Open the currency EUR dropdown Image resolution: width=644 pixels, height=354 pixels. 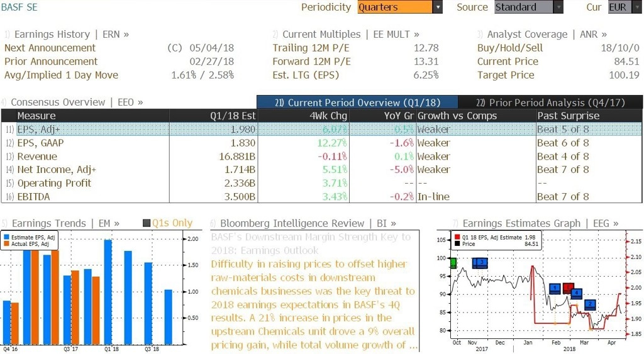[625, 7]
